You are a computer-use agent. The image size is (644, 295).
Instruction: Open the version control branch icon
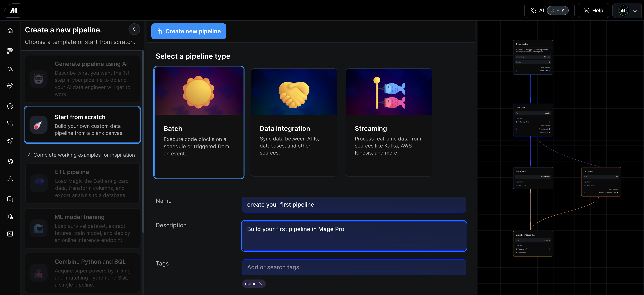coord(10,216)
